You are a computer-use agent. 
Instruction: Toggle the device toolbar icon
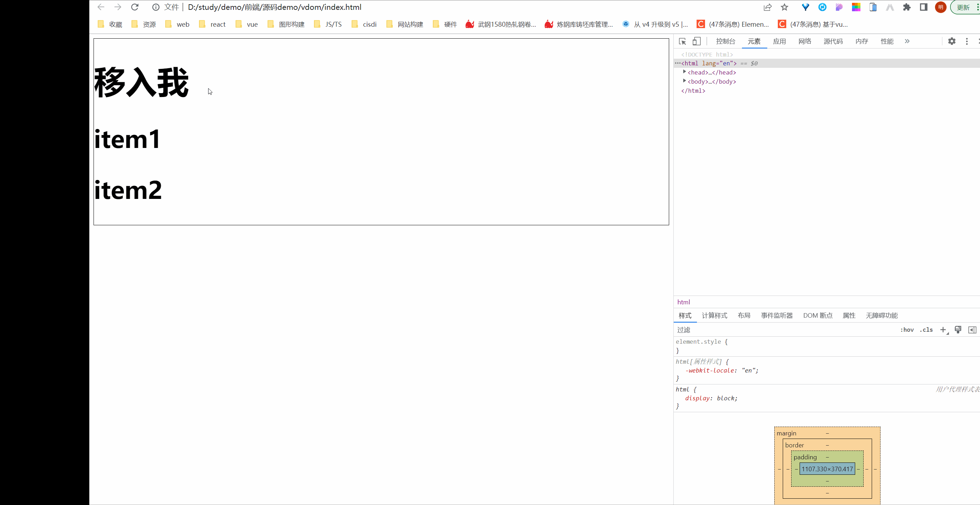click(x=696, y=41)
